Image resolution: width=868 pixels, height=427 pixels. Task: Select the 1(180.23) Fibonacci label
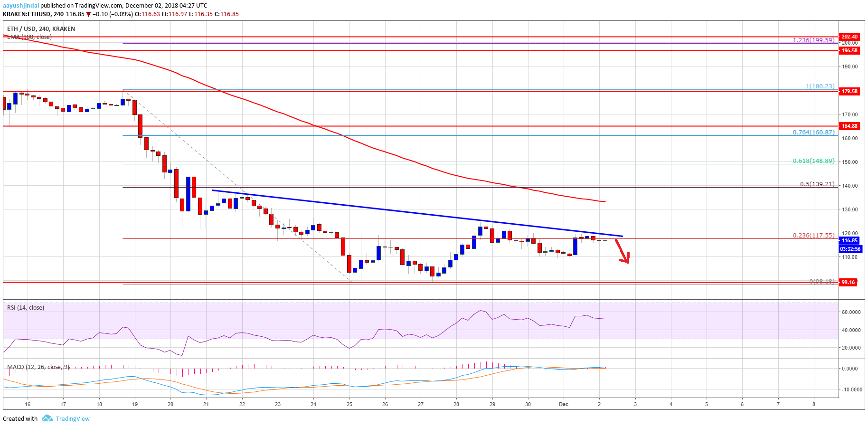[820, 86]
